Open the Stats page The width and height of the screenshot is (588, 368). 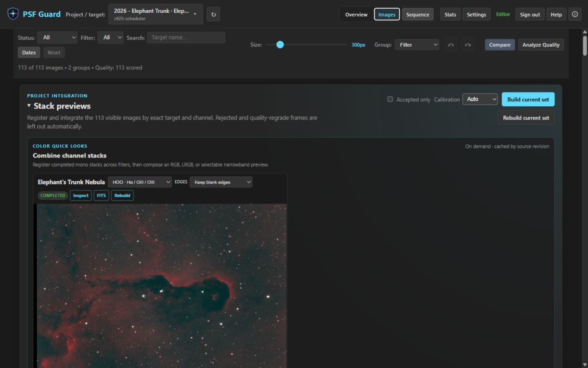(450, 14)
